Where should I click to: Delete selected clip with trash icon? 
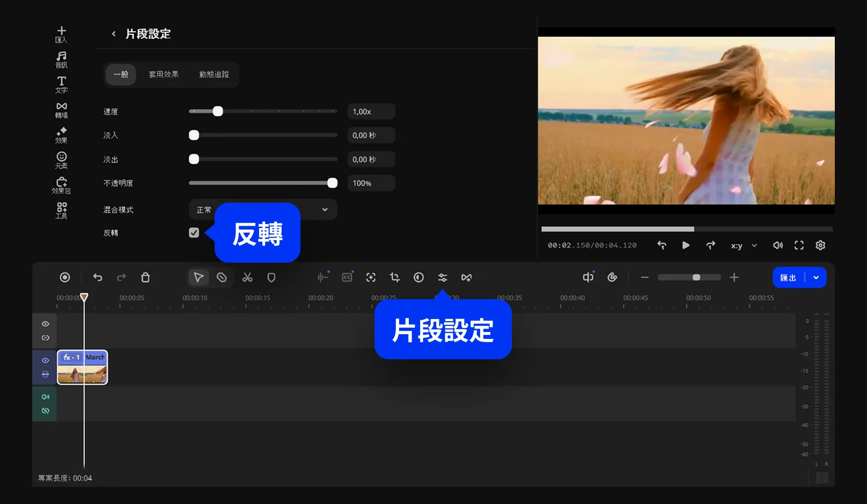pyautogui.click(x=145, y=277)
